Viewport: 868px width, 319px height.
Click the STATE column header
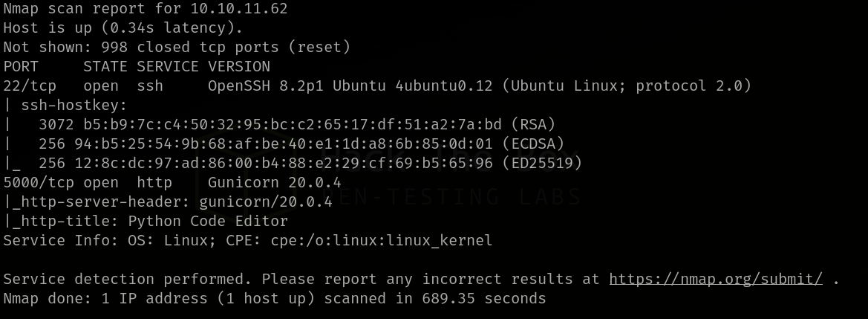[x=105, y=67]
